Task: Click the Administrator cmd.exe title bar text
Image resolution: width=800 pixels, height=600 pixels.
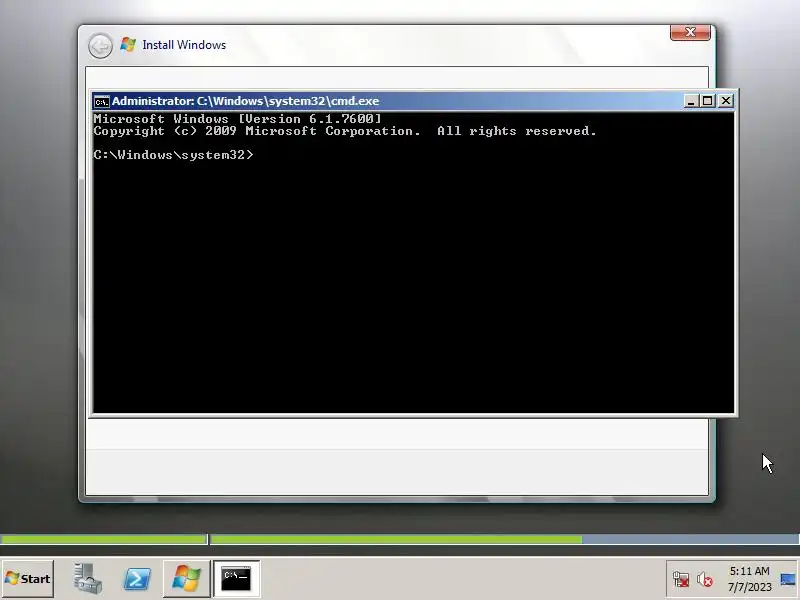Action: pyautogui.click(x=245, y=101)
